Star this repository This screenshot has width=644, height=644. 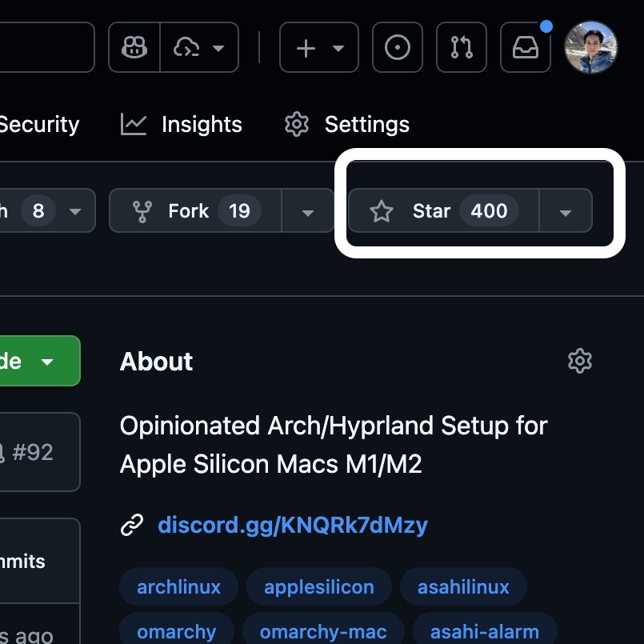(443, 210)
